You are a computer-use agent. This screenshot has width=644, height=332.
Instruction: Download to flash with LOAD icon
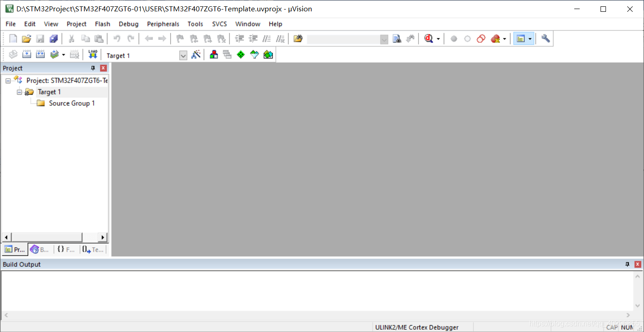[93, 55]
